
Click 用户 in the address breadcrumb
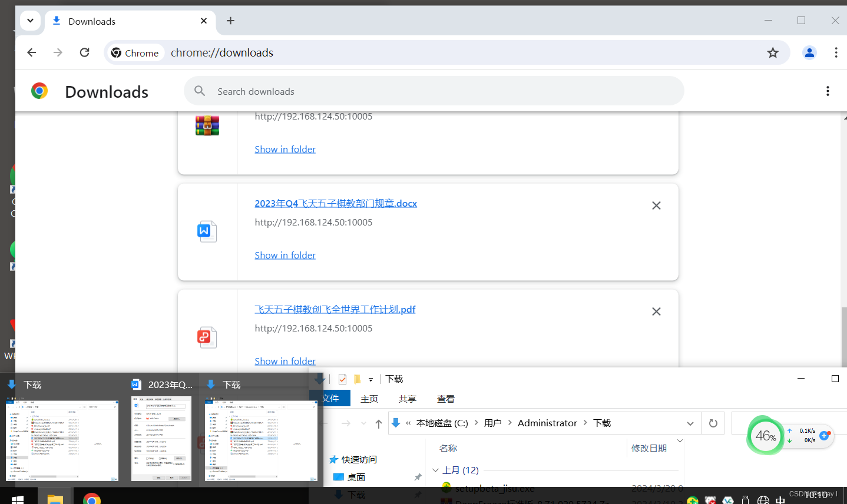[x=493, y=423]
